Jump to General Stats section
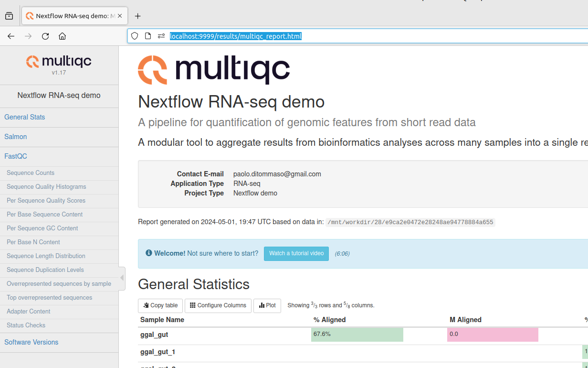 point(25,117)
